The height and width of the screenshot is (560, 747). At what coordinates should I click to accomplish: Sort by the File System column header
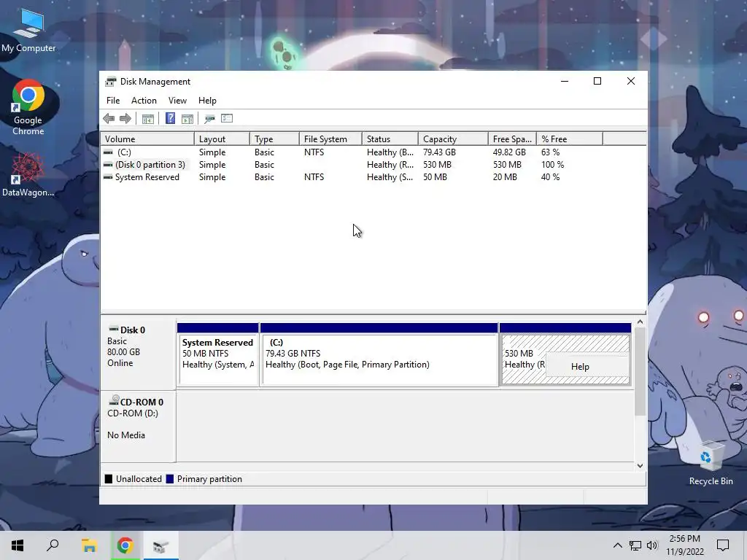click(330, 139)
